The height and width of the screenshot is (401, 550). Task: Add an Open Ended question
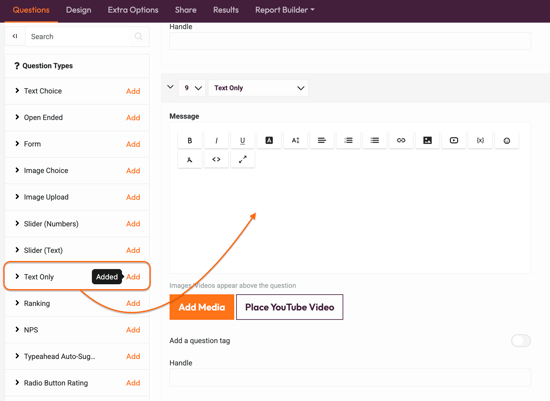pos(133,118)
